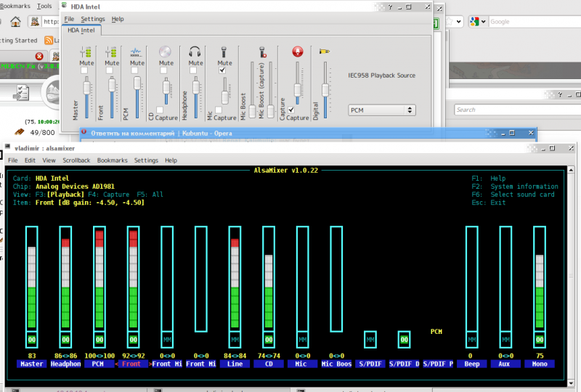Click the checklist icon in browser

click(21, 93)
